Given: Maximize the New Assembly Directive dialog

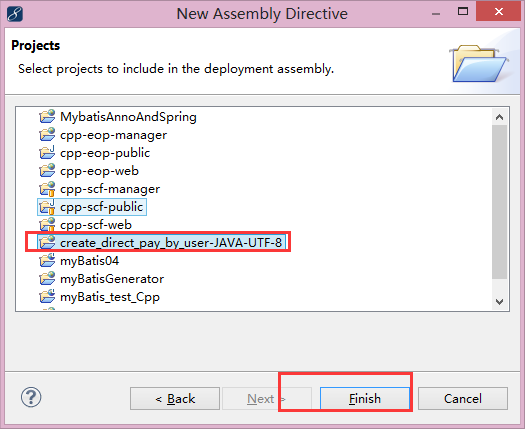Looking at the screenshot, I should [x=463, y=11].
